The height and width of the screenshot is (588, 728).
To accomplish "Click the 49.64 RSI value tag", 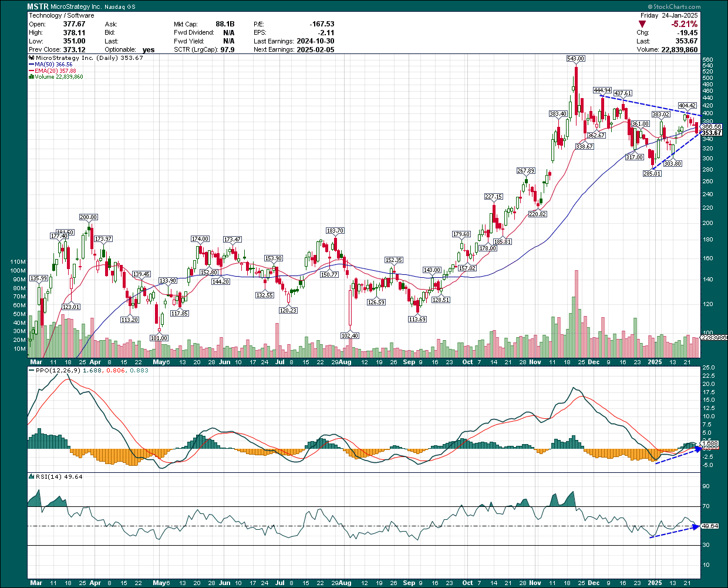I will click(x=710, y=526).
